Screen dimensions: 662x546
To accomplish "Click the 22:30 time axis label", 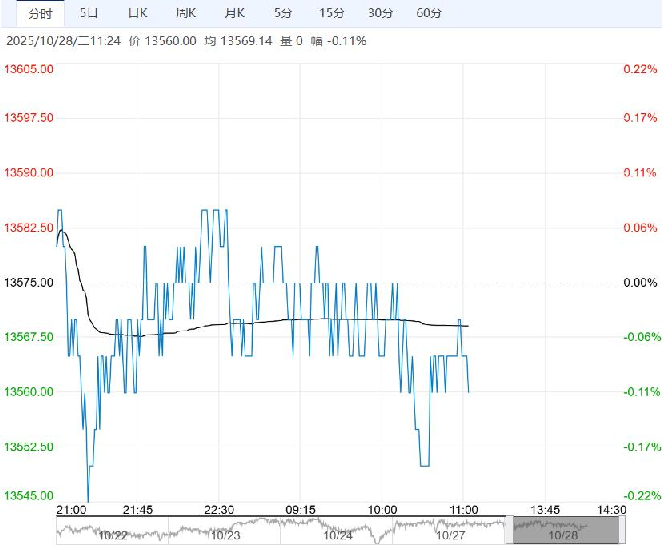I will point(218,509).
